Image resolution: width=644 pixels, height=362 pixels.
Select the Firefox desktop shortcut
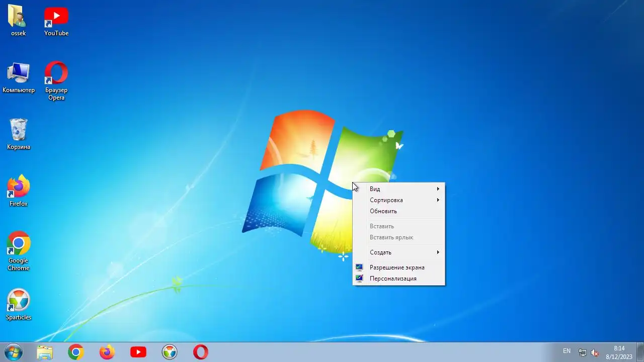pos(19,191)
